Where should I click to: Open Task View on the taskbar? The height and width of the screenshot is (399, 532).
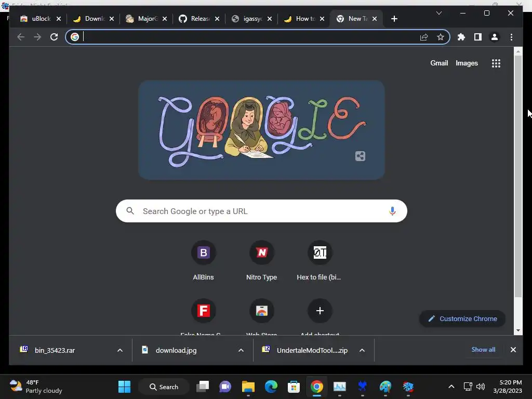click(203, 387)
